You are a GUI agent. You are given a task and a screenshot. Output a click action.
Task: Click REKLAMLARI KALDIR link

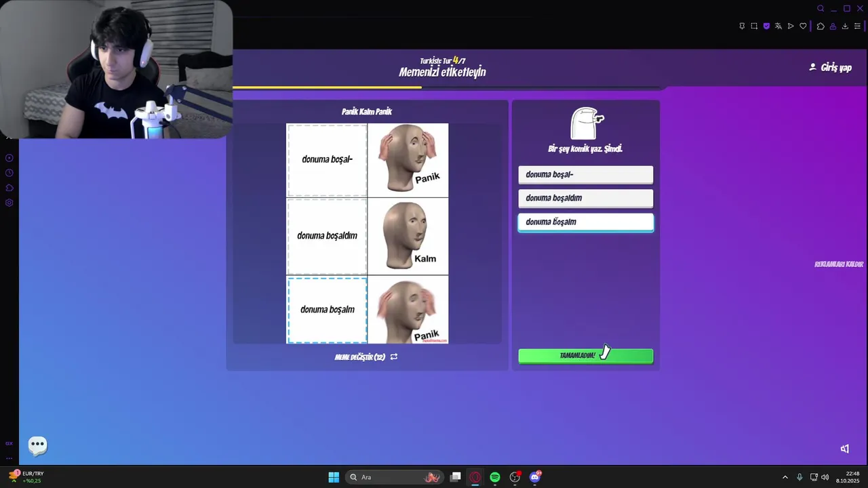coord(838,264)
